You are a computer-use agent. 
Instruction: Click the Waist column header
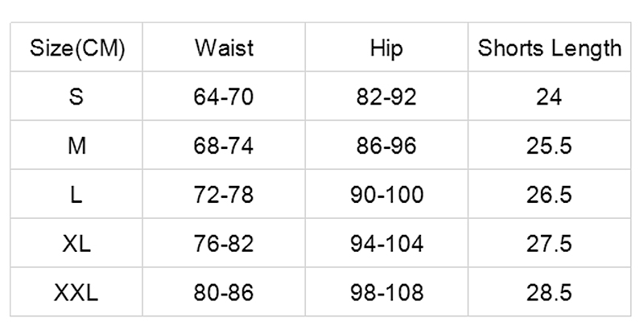(x=224, y=48)
